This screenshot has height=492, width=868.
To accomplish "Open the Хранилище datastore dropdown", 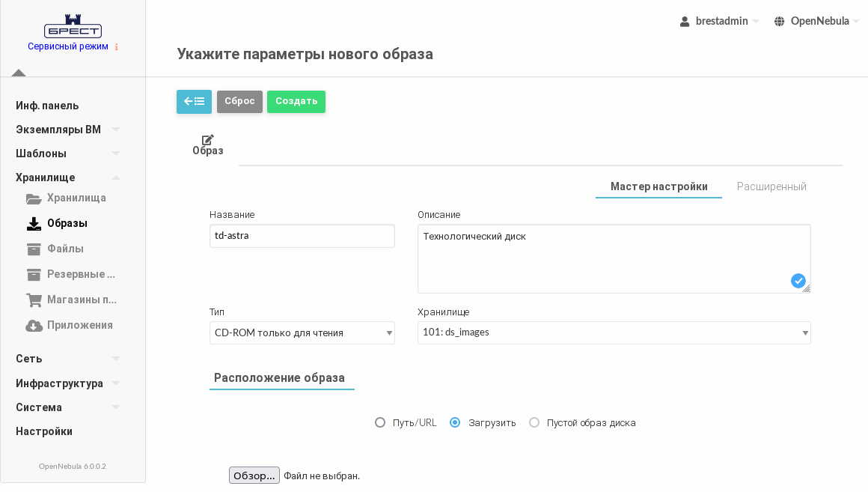I will [614, 333].
